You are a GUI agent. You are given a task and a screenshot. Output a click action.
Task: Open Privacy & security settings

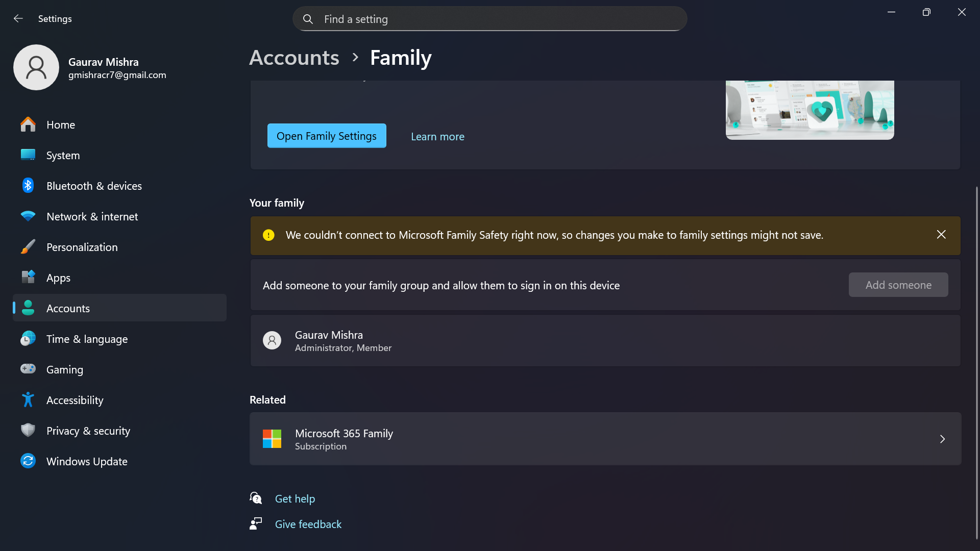point(119,431)
